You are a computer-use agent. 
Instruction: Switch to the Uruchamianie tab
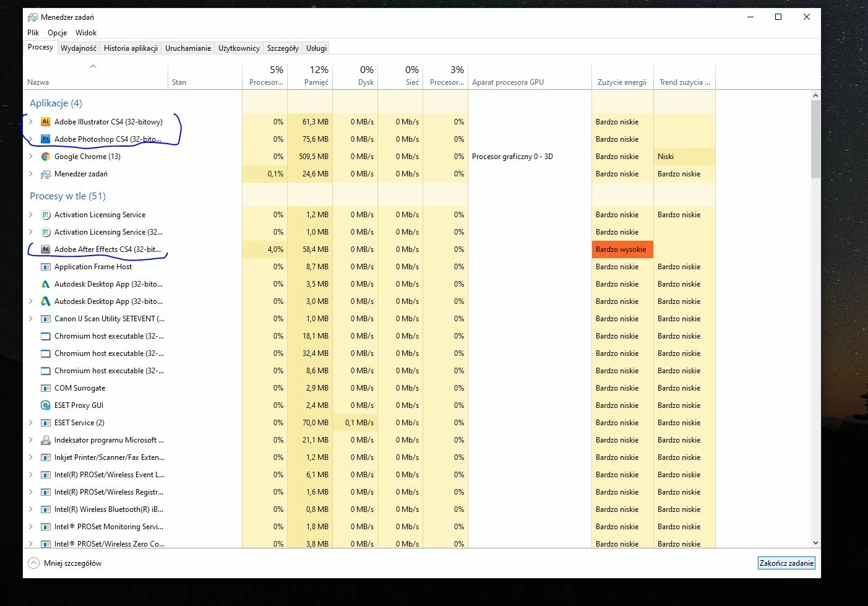[x=188, y=48]
